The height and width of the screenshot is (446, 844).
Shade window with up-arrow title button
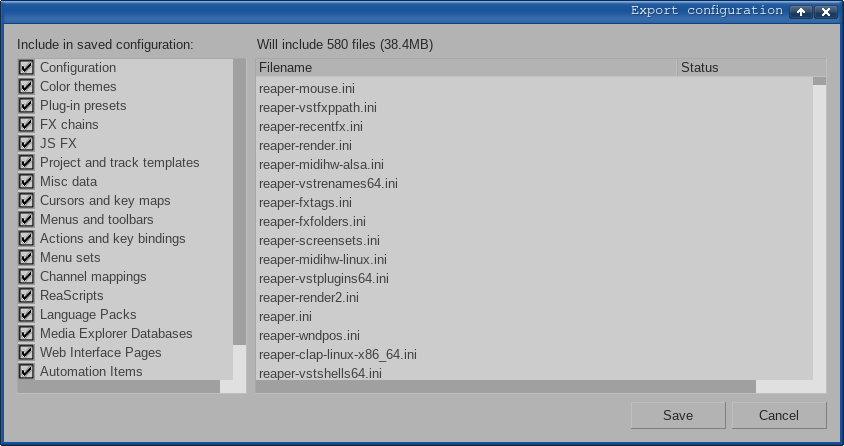point(801,12)
